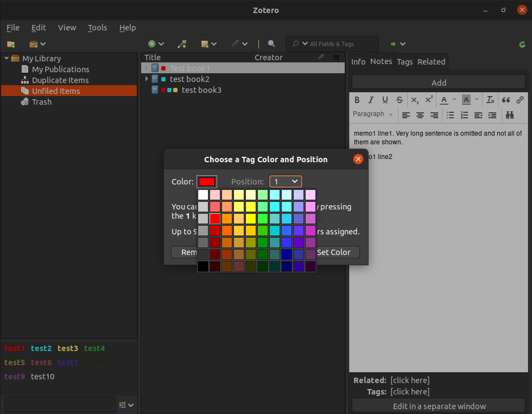This screenshot has width=532, height=414.
Task: Close the Tag Color dialog
Action: pos(358,159)
